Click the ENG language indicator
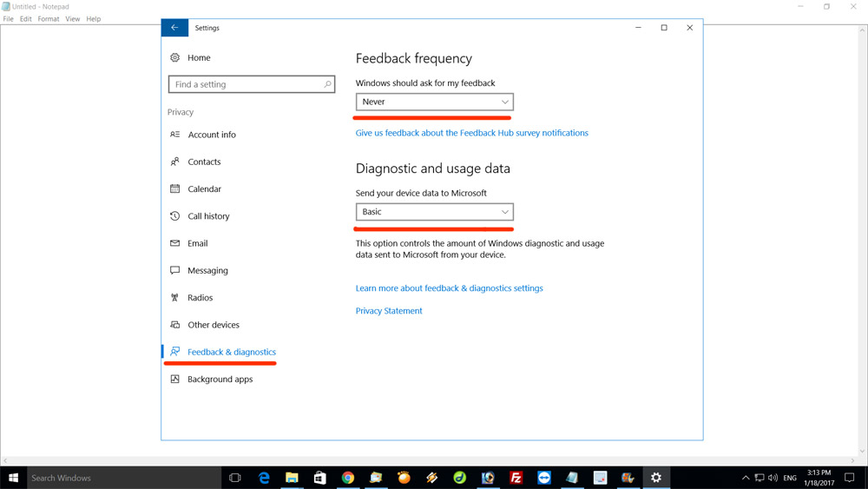This screenshot has width=868, height=489. coord(790,478)
